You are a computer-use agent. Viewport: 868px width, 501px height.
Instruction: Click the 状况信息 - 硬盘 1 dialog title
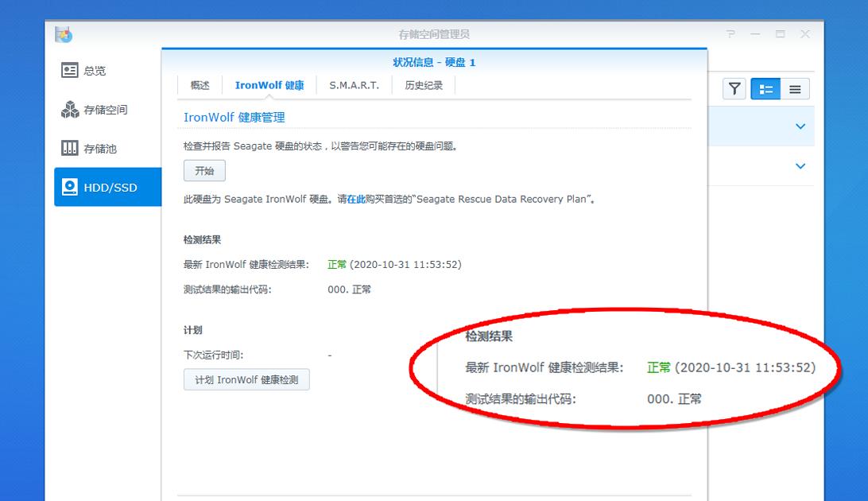[434, 61]
